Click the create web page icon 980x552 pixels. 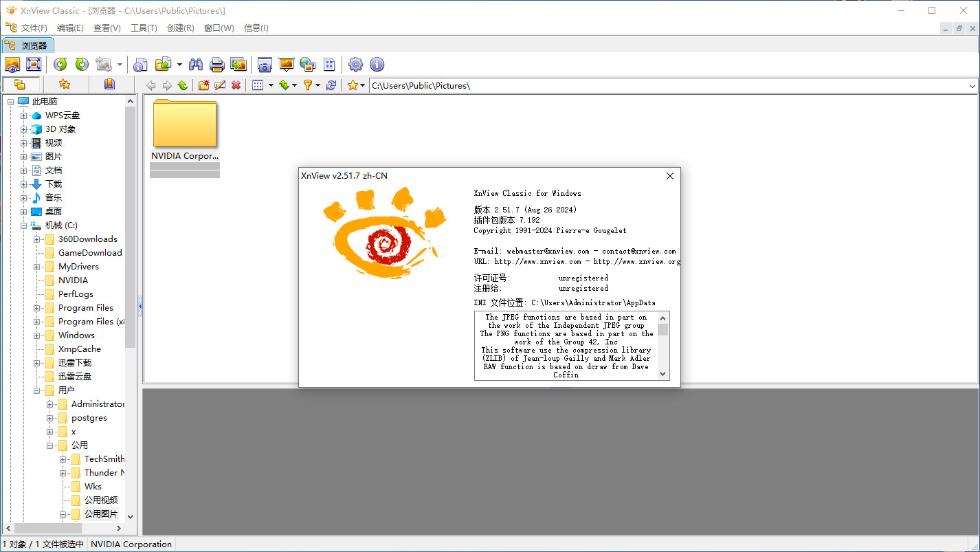tap(308, 65)
